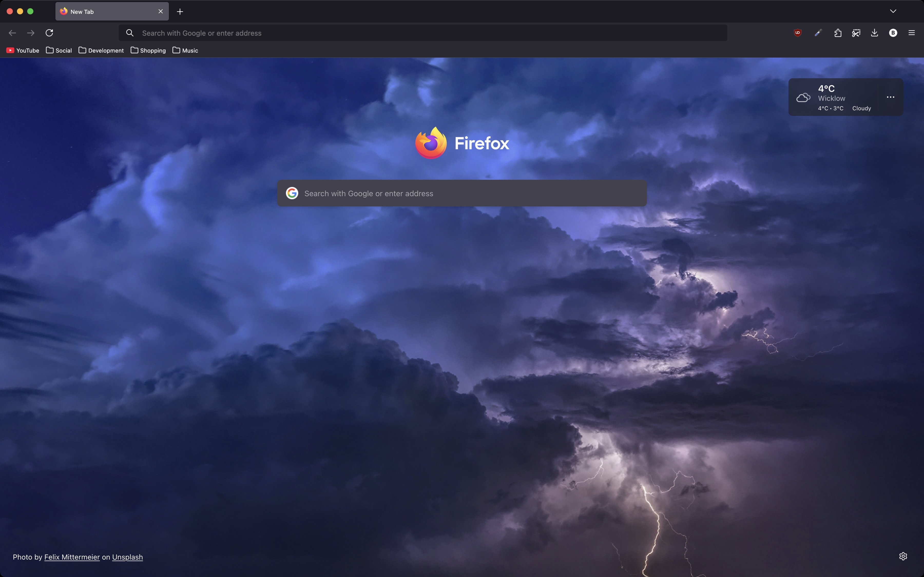The height and width of the screenshot is (577, 924).
Task: Take a screenshot with the scissors icon
Action: pyautogui.click(x=856, y=33)
